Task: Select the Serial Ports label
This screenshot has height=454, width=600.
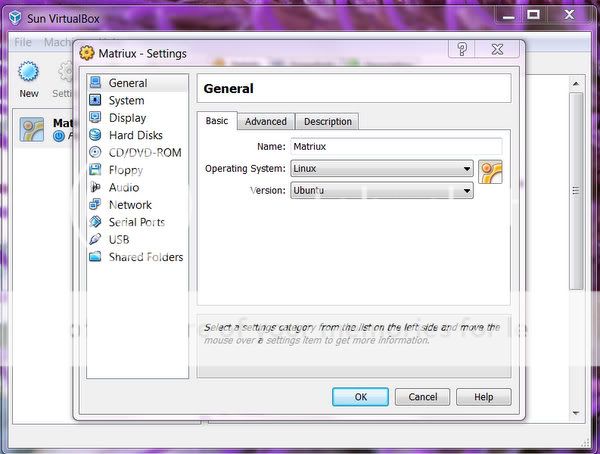Action: (x=137, y=222)
